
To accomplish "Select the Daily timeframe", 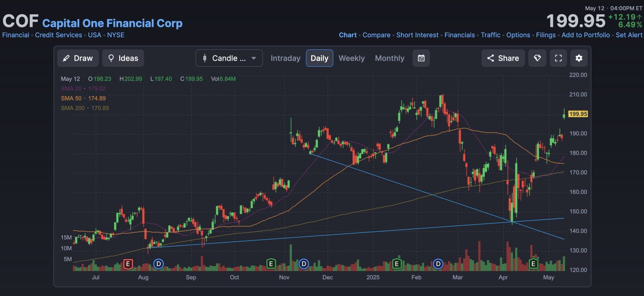I will [319, 58].
